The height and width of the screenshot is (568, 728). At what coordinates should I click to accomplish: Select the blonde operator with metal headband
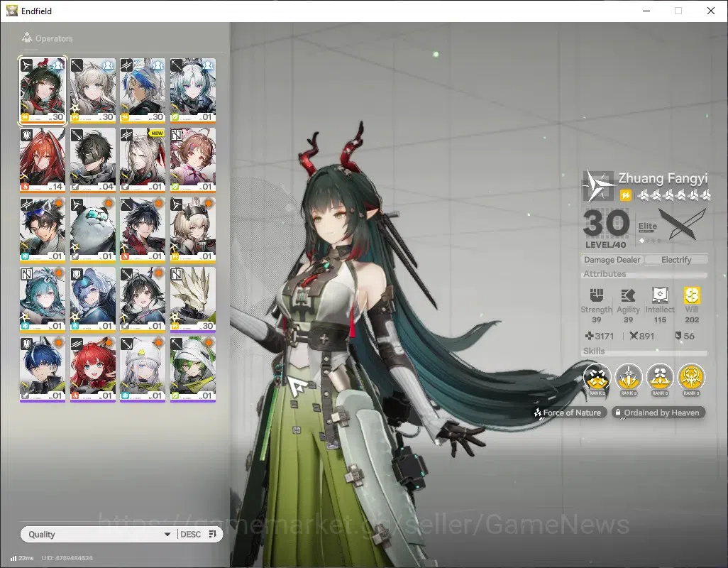click(193, 230)
